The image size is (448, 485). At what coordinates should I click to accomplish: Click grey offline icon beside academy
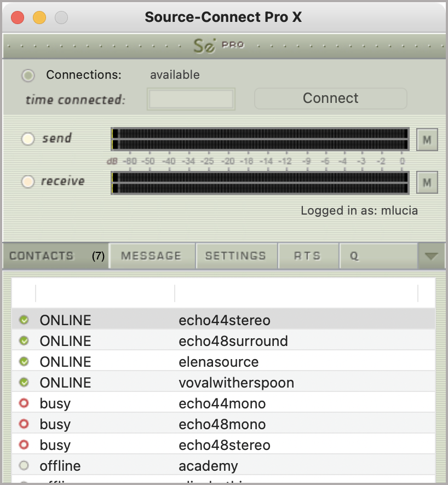pyautogui.click(x=24, y=466)
